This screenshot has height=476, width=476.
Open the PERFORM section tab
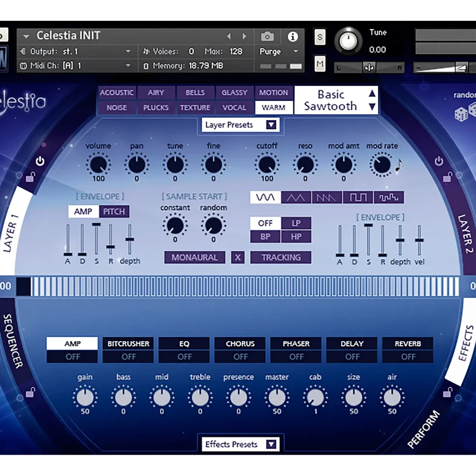click(423, 429)
